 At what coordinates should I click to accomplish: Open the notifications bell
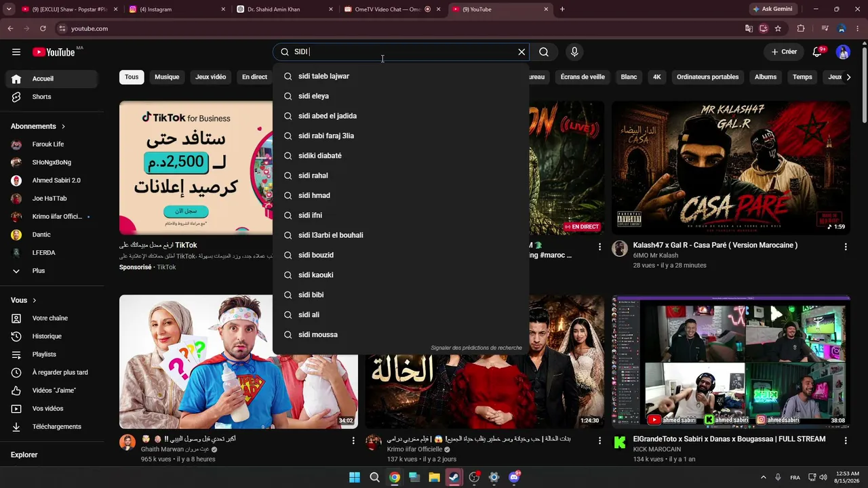pyautogui.click(x=817, y=52)
